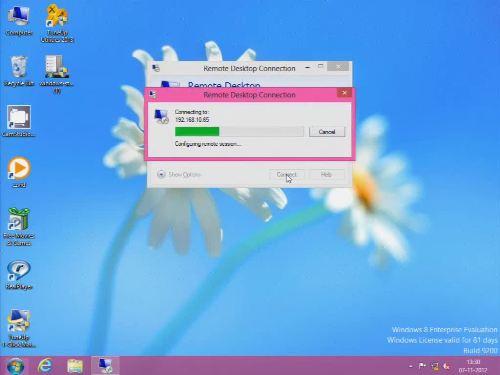Viewport: 500px width, 375px height.
Task: Select the RealPlayer desktop shortcut
Action: (x=19, y=275)
